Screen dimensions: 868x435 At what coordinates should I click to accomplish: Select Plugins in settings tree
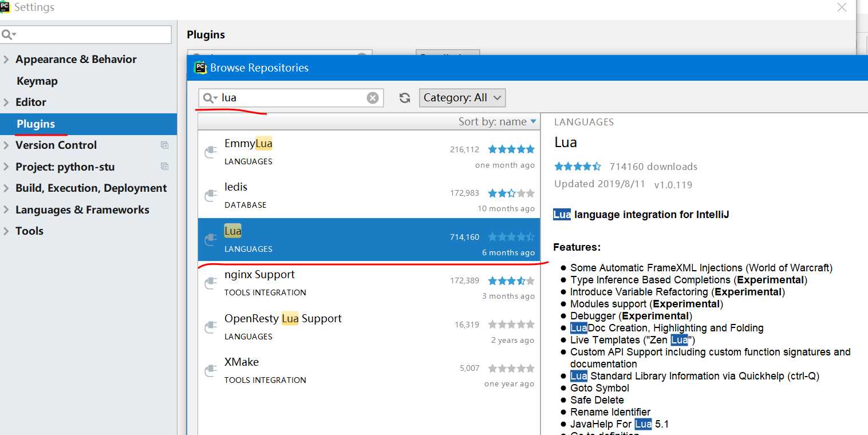click(88, 124)
